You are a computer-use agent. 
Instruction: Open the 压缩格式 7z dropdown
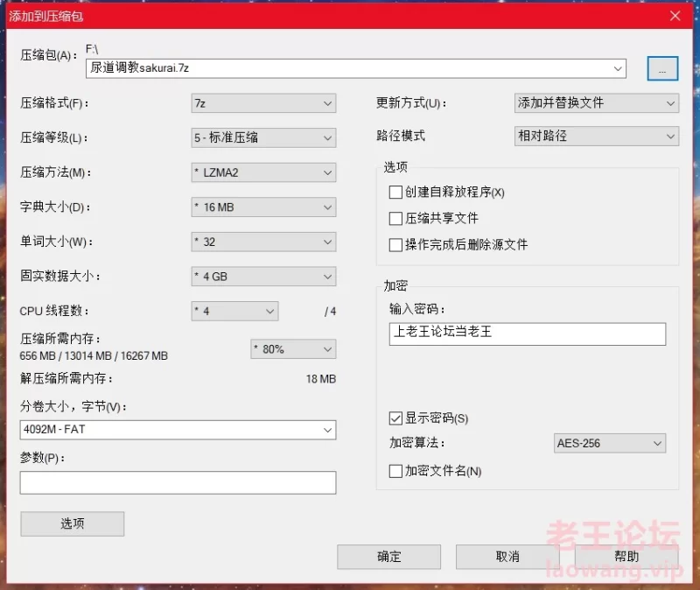pos(263,103)
